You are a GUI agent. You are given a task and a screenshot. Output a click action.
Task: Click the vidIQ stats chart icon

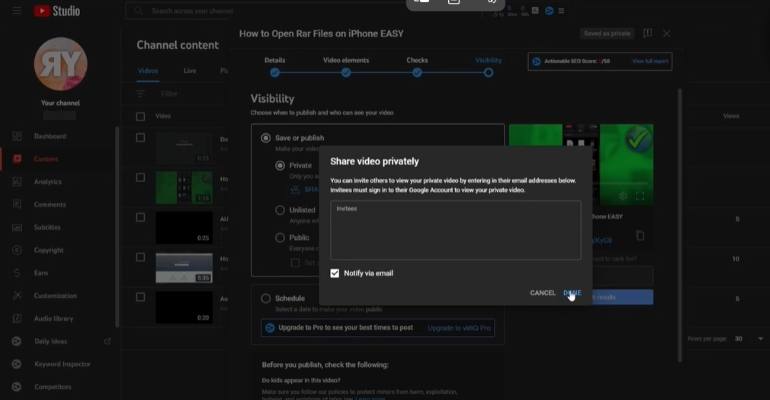click(x=535, y=10)
